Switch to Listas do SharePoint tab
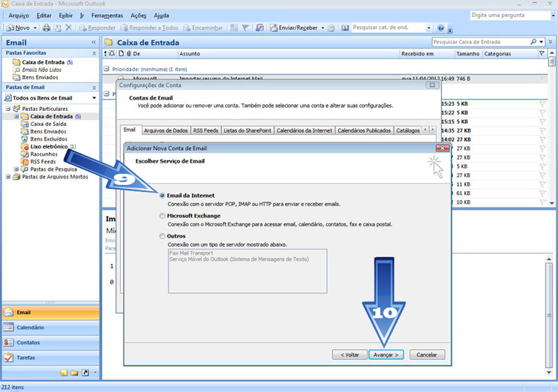 247,130
